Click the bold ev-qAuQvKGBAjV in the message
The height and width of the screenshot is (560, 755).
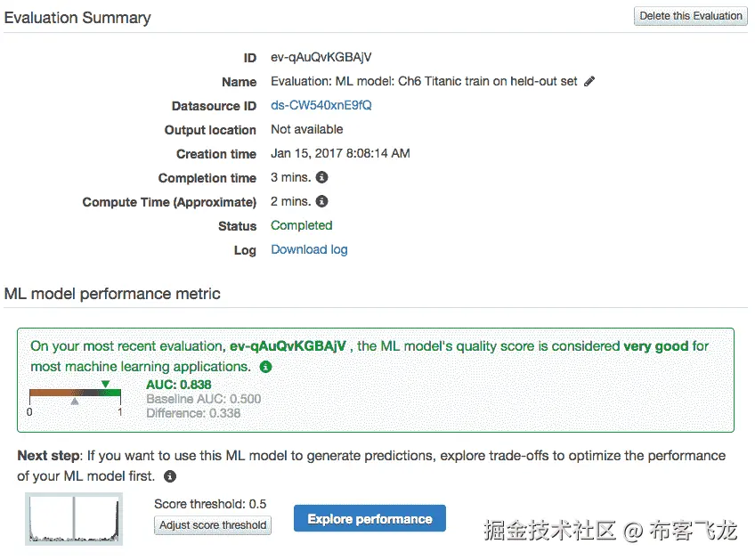(x=288, y=346)
